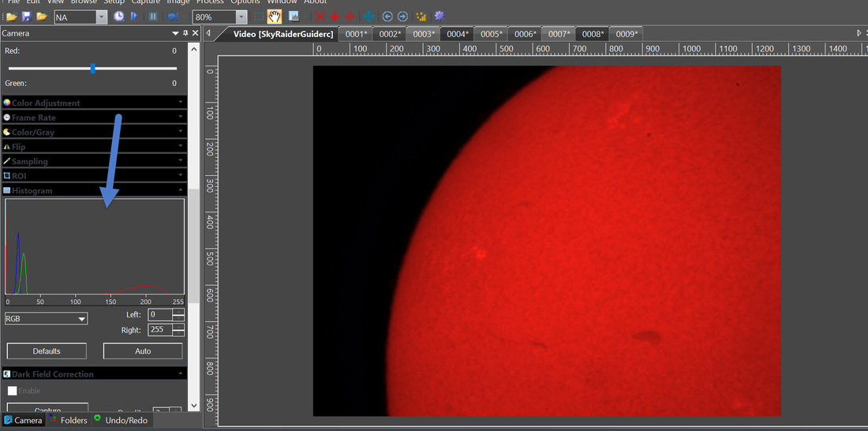The image size is (868, 431).
Task: Open the 0005* image tab
Action: point(491,34)
